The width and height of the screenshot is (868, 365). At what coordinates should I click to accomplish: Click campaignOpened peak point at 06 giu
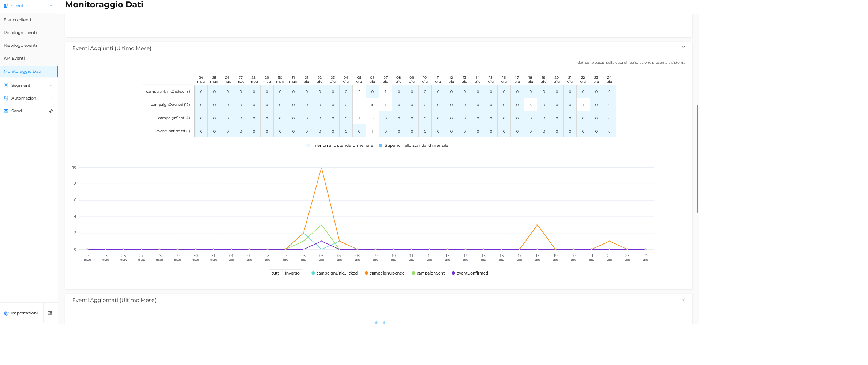pos(321,167)
